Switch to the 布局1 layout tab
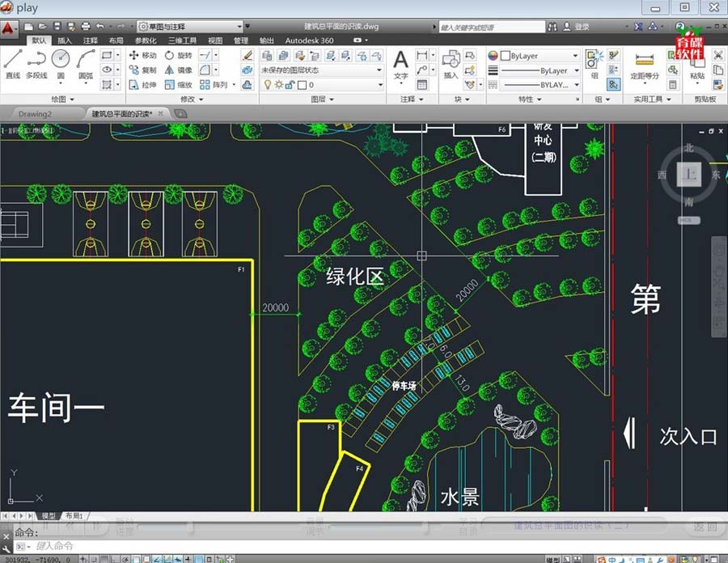Screen dimensions: 728x563 pyautogui.click(x=73, y=515)
